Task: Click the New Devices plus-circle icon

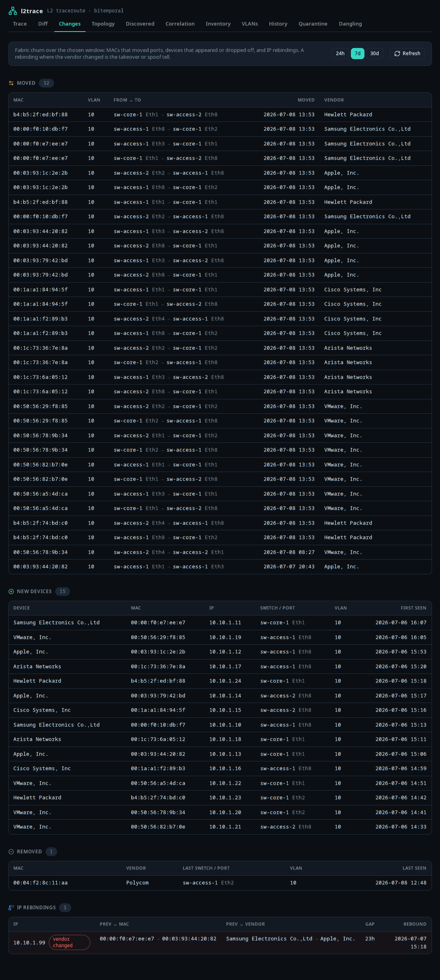Action: 11,592
